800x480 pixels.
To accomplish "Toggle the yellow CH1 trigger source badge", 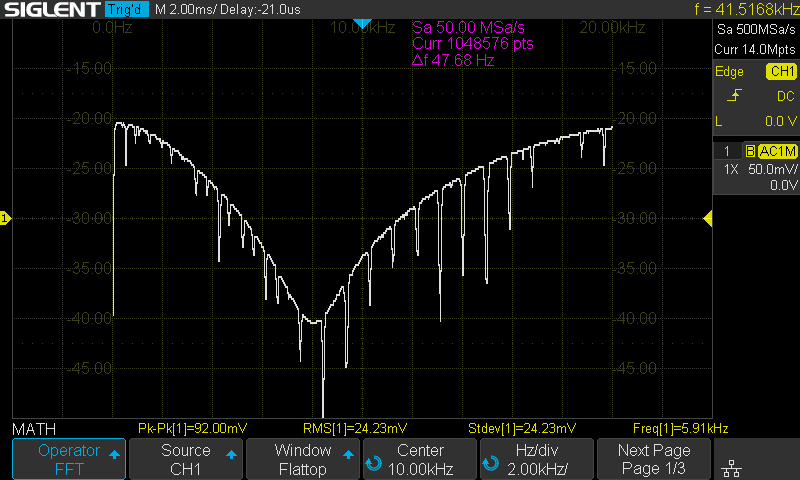I will click(x=780, y=72).
